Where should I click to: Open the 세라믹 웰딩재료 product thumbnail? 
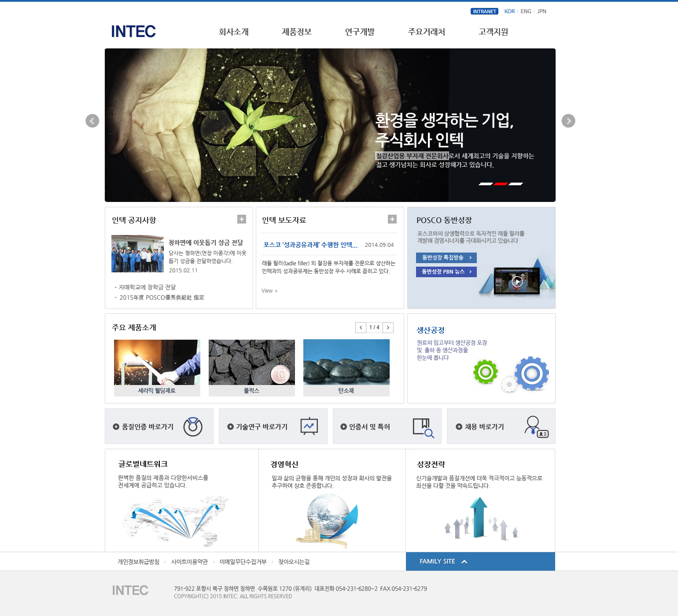[157, 367]
